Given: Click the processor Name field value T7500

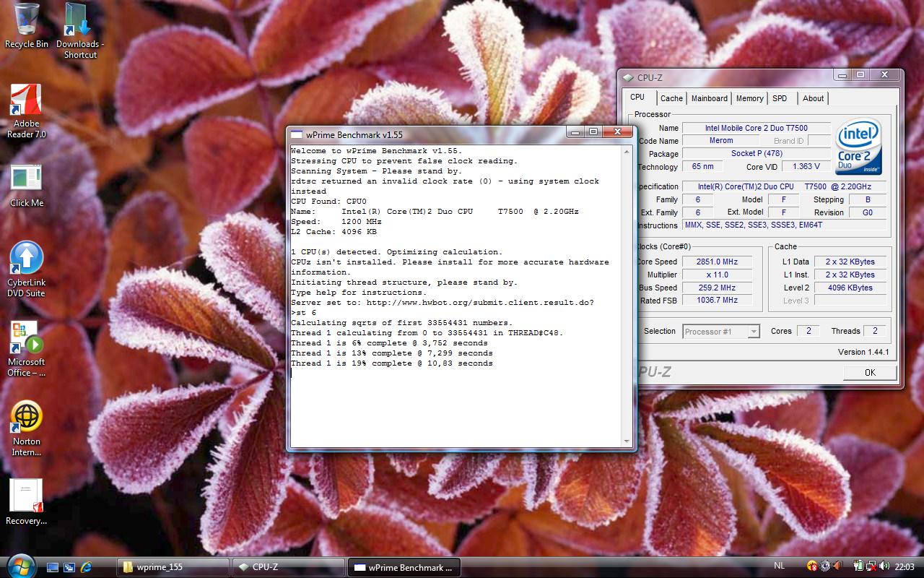Looking at the screenshot, I should pos(756,128).
